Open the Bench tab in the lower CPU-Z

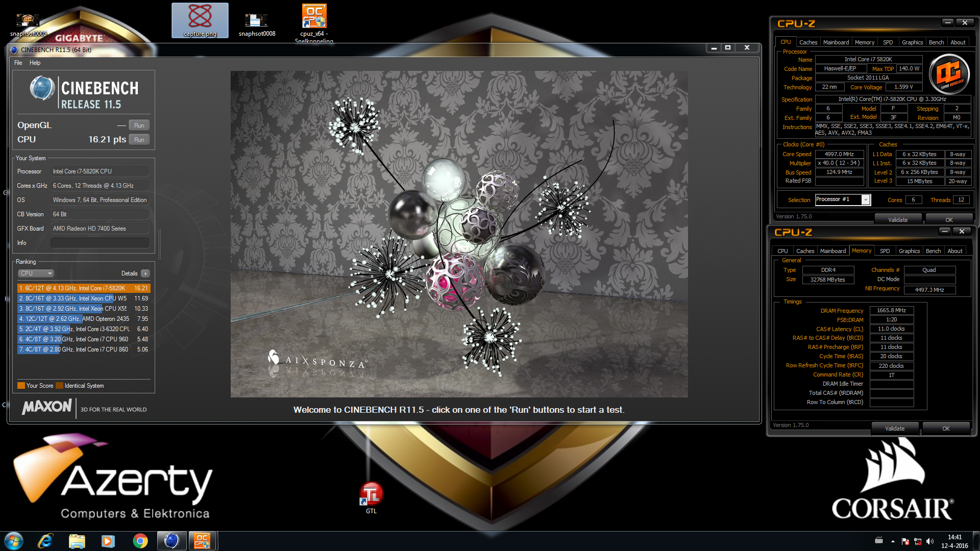[x=933, y=251]
